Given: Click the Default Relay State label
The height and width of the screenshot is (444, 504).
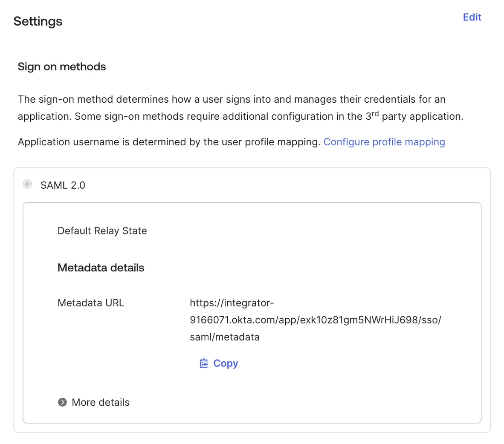Looking at the screenshot, I should click(x=102, y=231).
